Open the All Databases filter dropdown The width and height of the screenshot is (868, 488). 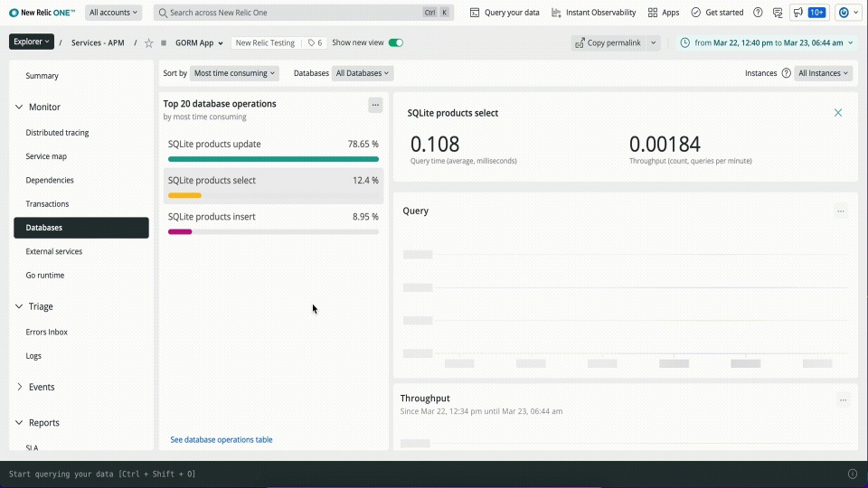coord(363,73)
